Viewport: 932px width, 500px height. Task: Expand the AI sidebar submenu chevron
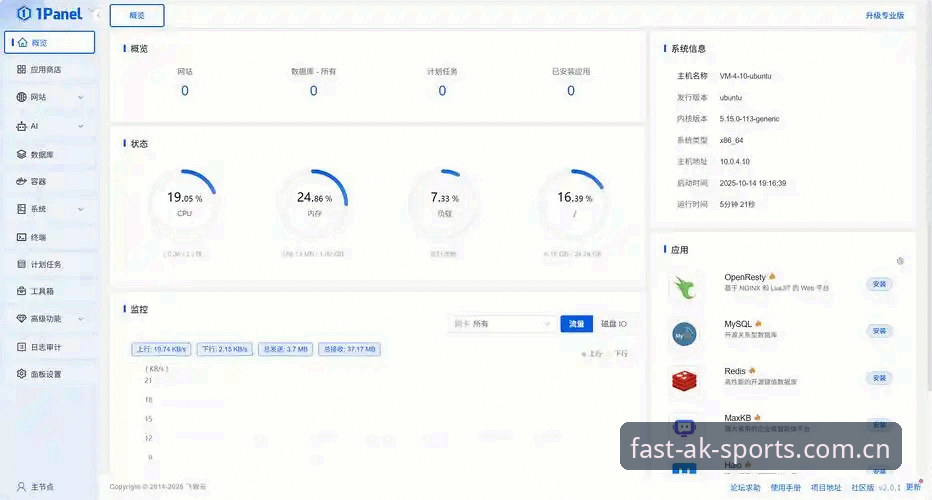coord(81,126)
